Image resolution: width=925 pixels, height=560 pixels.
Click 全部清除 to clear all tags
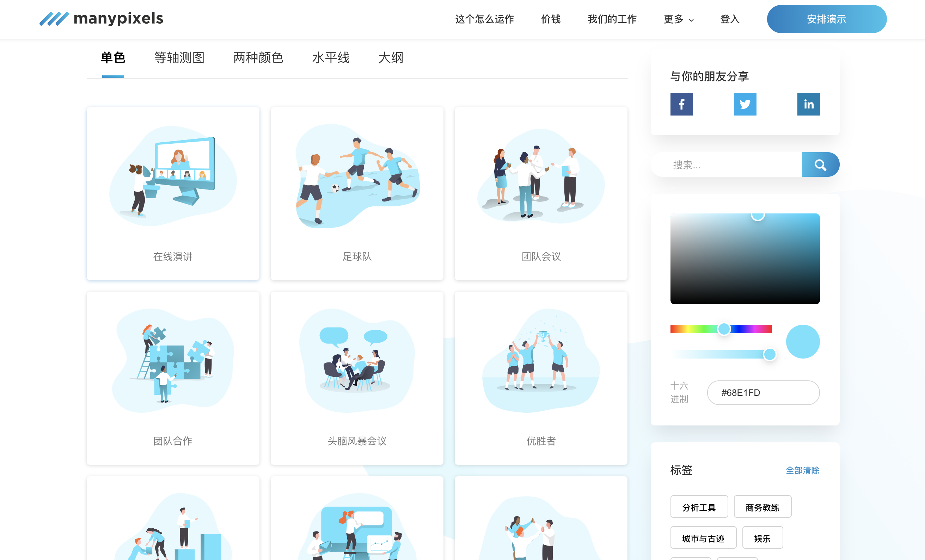pyautogui.click(x=803, y=470)
